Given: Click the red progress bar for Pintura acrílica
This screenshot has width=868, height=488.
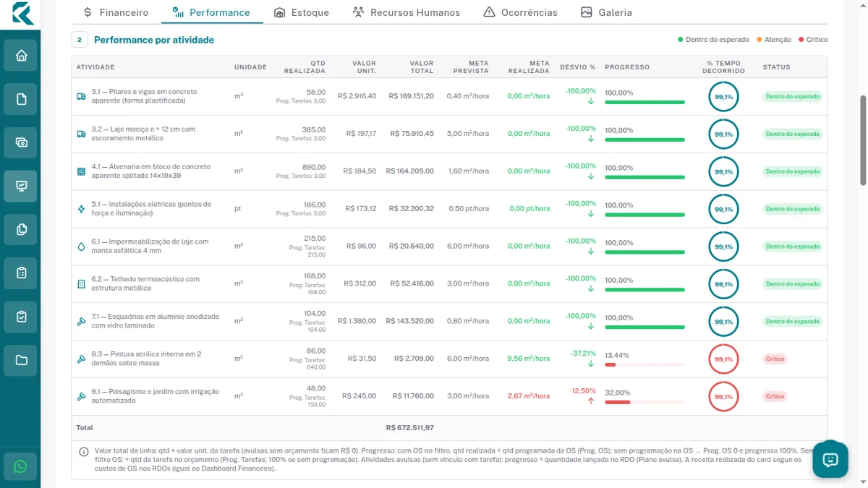Looking at the screenshot, I should tap(644, 365).
